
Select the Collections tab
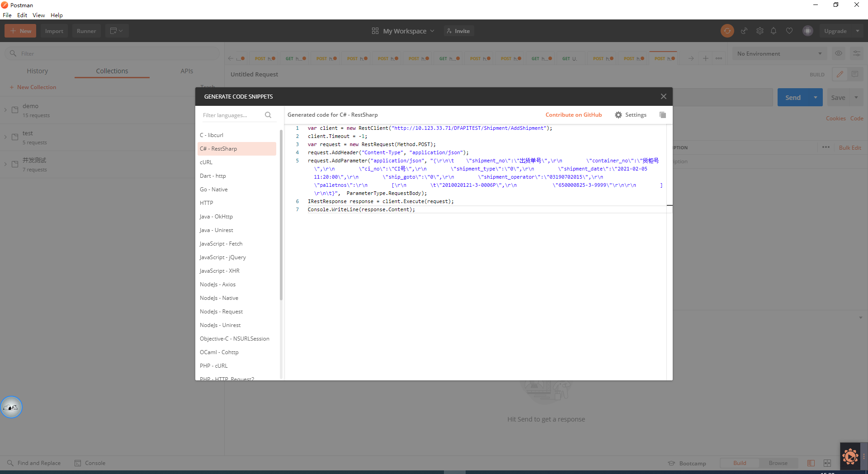[x=112, y=71]
